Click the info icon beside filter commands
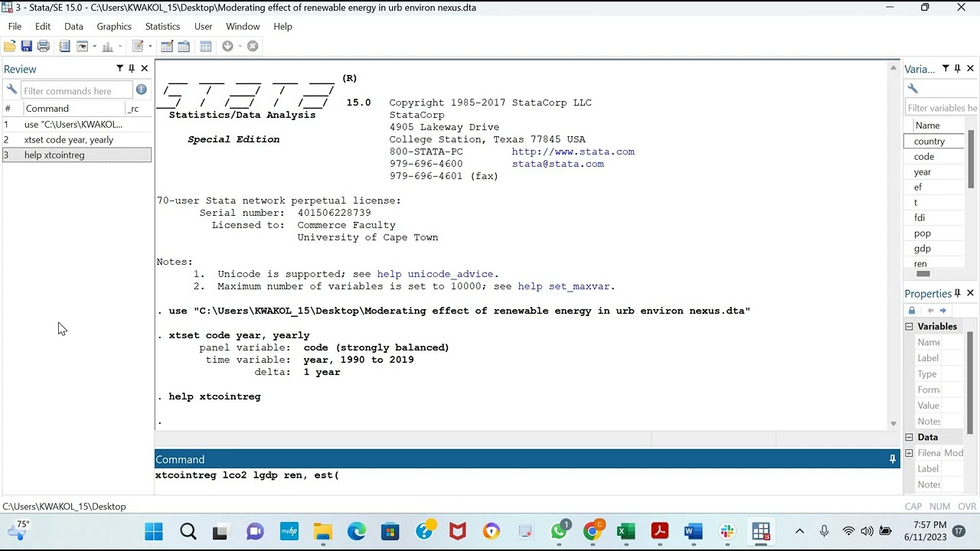The width and height of the screenshot is (980, 551). coord(142,90)
